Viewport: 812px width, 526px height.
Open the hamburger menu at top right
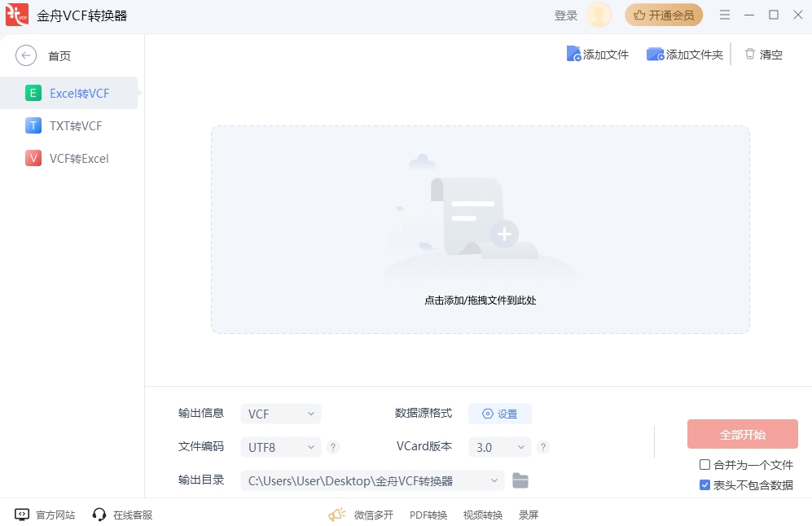coord(725,14)
